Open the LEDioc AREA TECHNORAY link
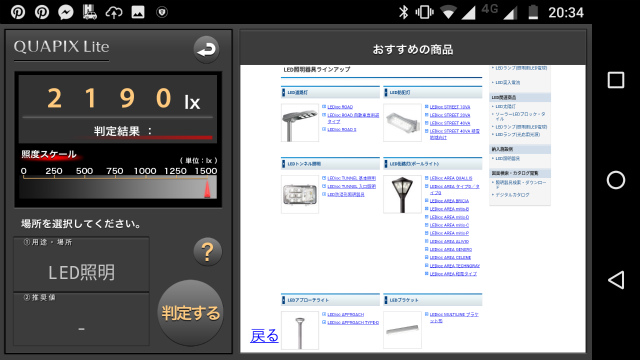640x360 pixels. 455,266
